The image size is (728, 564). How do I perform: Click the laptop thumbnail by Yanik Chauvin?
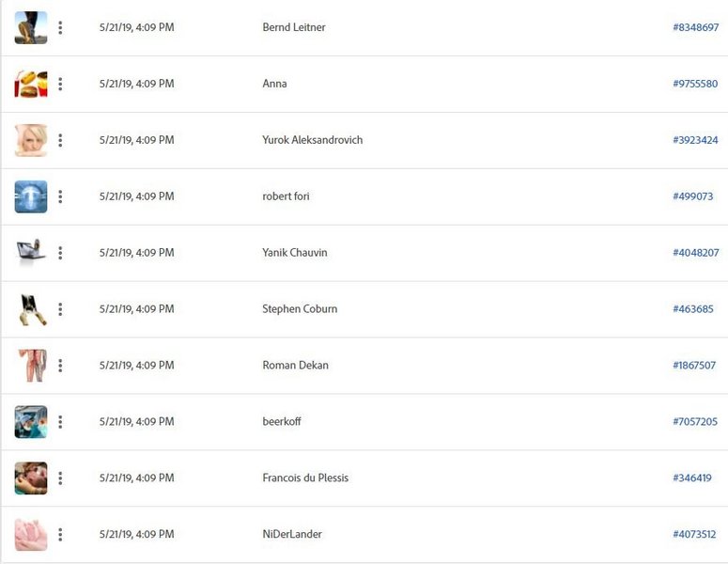coord(31,253)
